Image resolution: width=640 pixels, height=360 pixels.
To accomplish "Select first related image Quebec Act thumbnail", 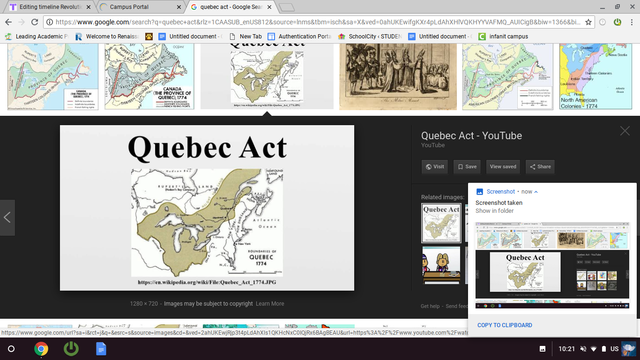I will 441,223.
